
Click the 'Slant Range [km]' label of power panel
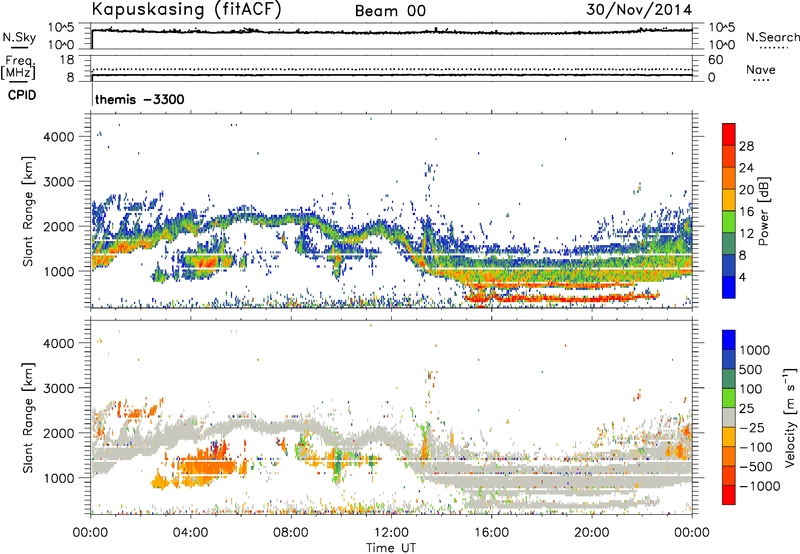[28, 211]
